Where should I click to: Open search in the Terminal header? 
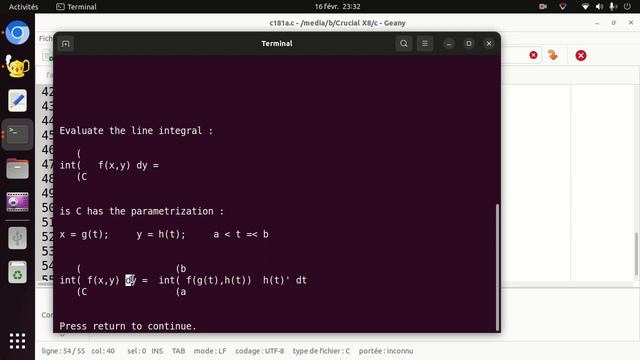click(x=404, y=44)
